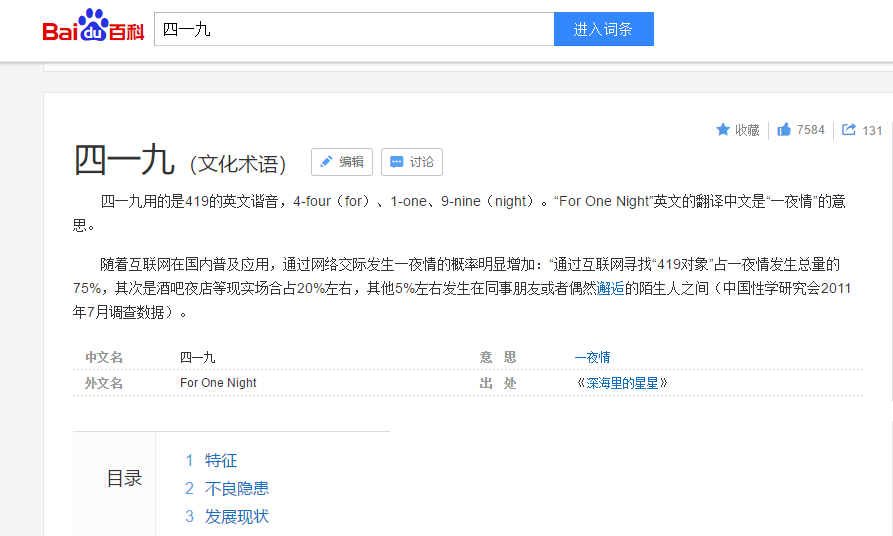
Task: Click the 目录 contents heading
Action: point(124,478)
